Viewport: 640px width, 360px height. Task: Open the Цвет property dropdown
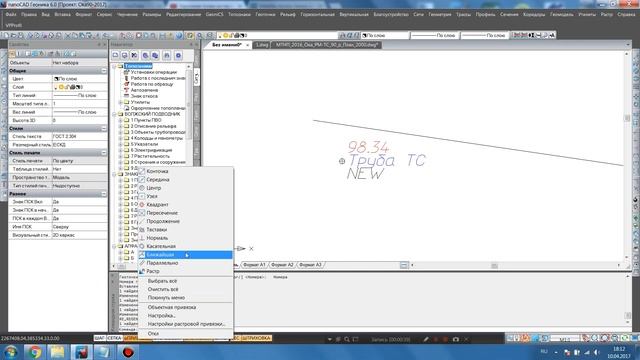click(x=80, y=79)
